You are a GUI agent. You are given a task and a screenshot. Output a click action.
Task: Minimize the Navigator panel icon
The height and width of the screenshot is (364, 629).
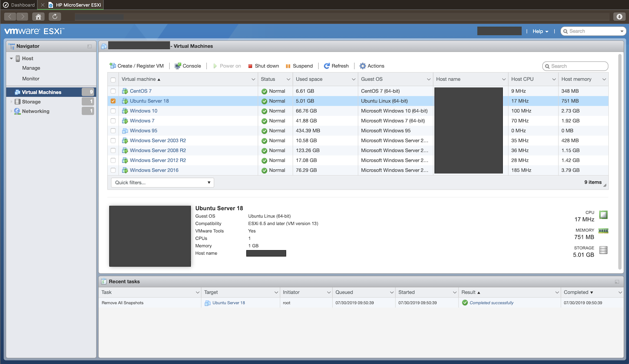point(90,46)
